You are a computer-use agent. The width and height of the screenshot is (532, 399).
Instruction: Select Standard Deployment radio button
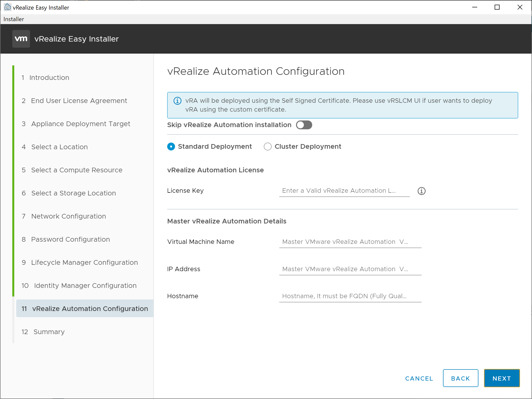point(171,147)
